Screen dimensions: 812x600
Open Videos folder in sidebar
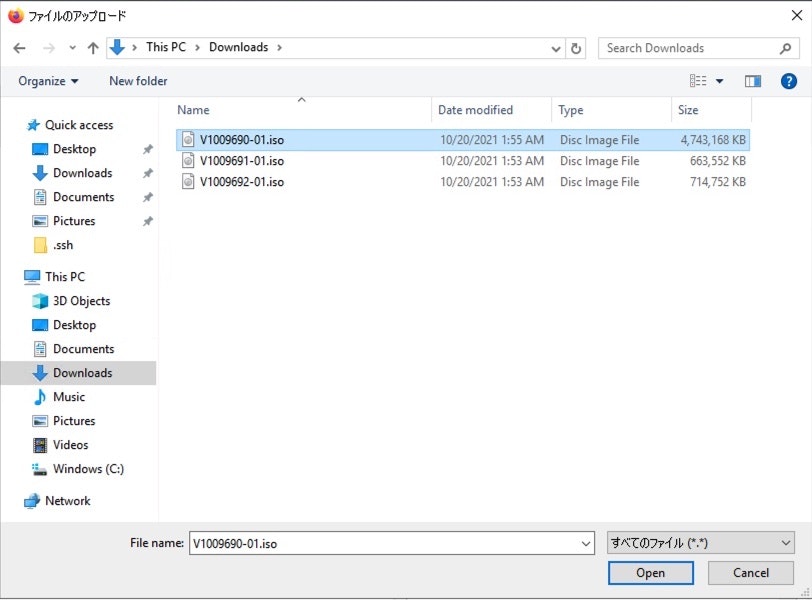coord(70,445)
